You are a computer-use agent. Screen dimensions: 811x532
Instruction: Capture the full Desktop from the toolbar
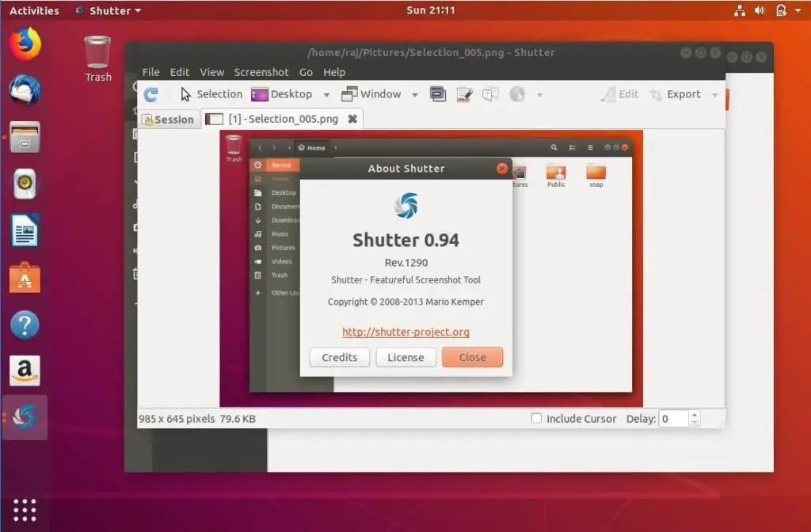coord(282,94)
